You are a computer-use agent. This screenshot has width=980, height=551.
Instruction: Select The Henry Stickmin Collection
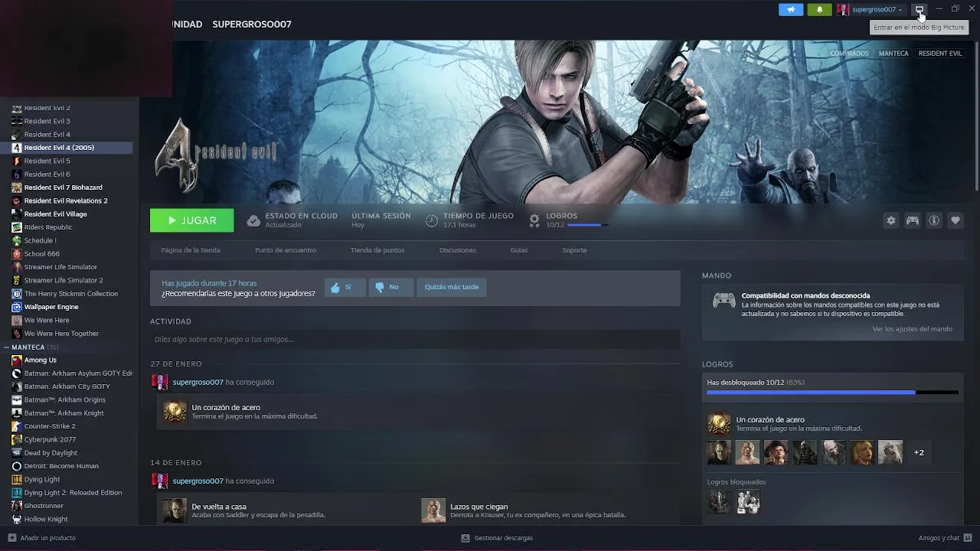(71, 294)
